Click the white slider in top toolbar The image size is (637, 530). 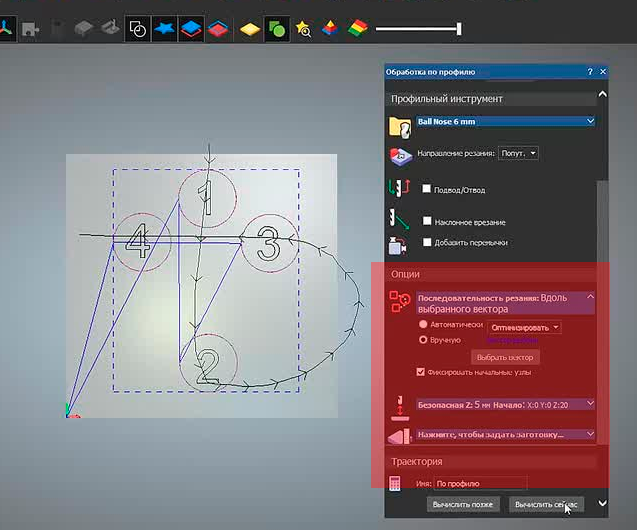(458, 30)
